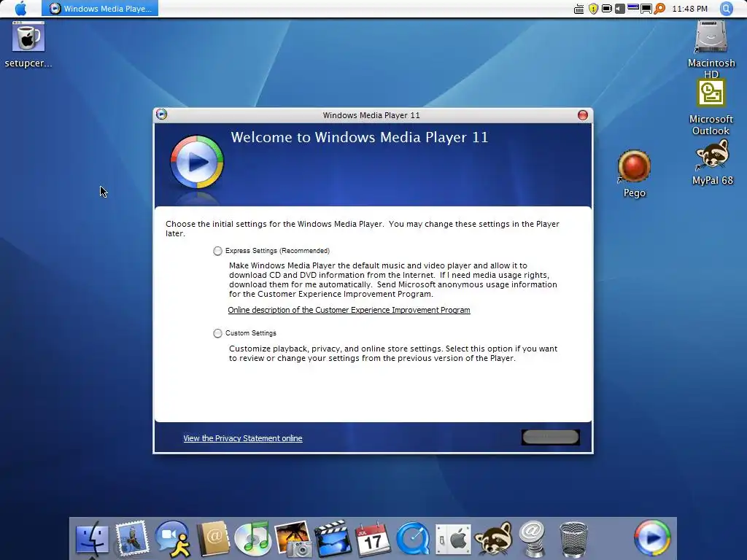This screenshot has width=747, height=560.
Task: Open the blue Spotlight search icon
Action: (726, 9)
